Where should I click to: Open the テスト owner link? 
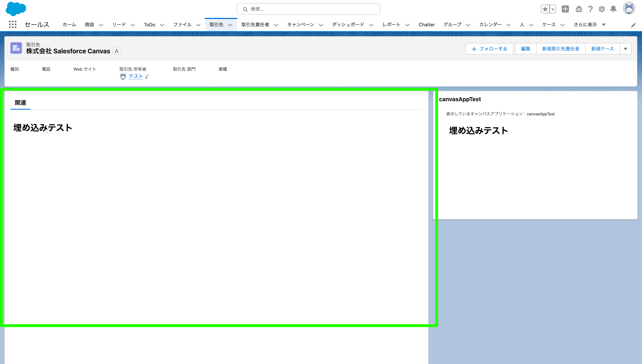pyautogui.click(x=135, y=76)
